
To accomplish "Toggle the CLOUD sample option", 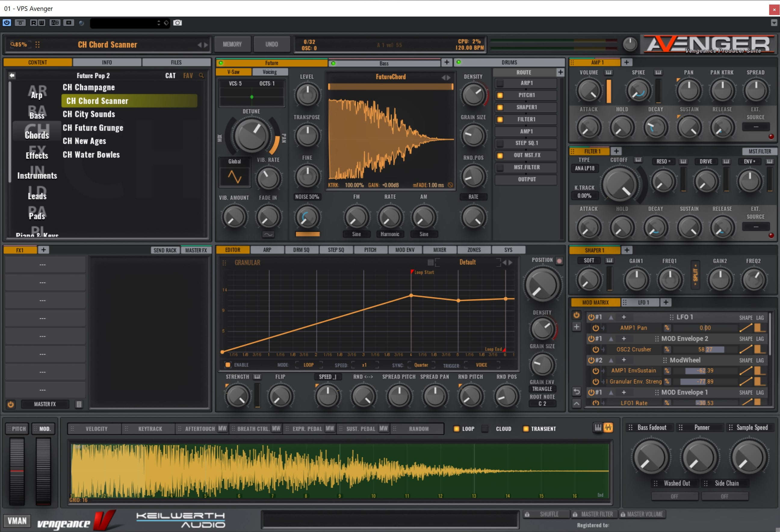I will pos(485,428).
